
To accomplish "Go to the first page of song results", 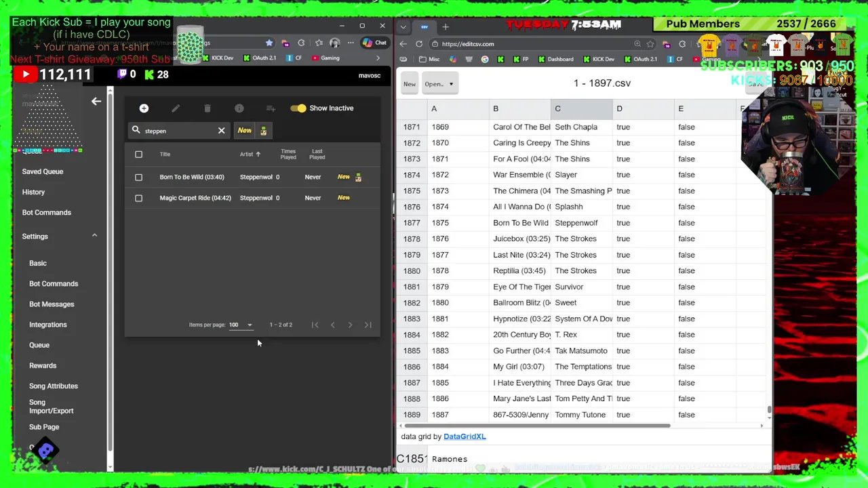I will pos(315,325).
